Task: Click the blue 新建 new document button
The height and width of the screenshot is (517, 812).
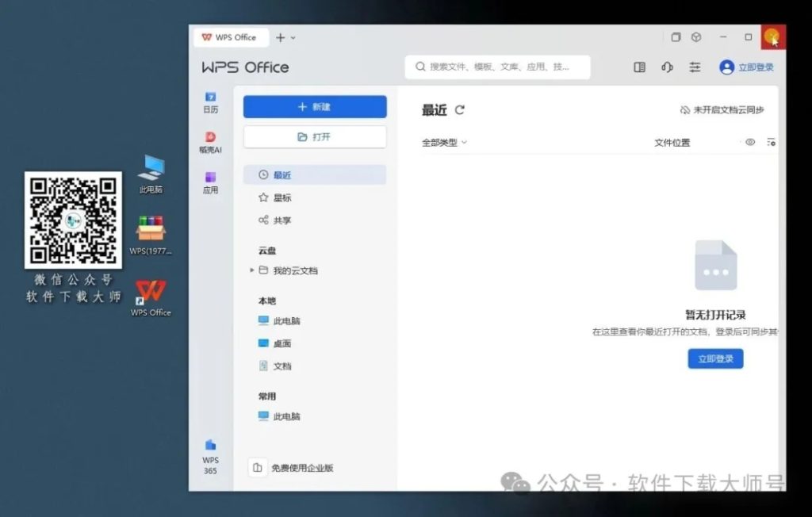Action: (x=315, y=106)
